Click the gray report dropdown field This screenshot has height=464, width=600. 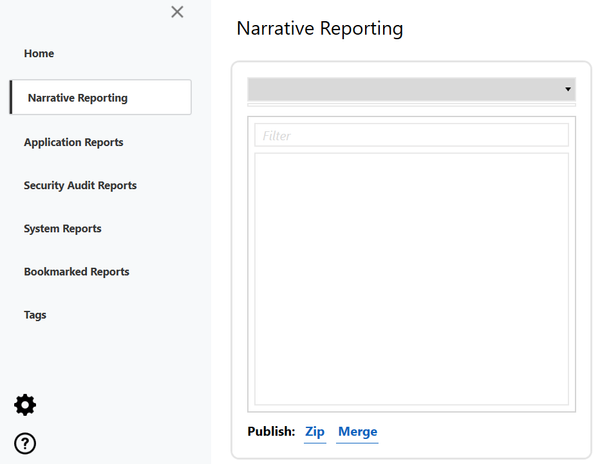405,89
